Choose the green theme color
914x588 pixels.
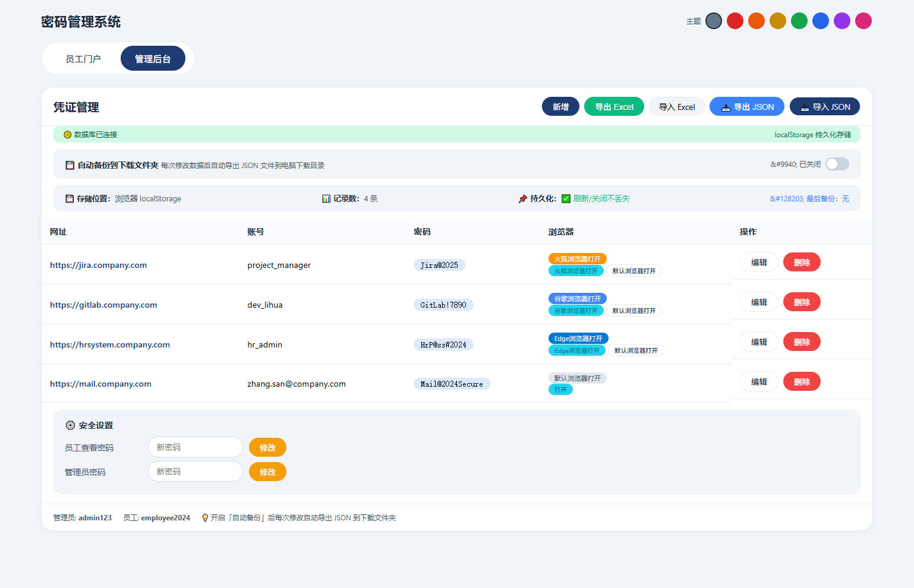[799, 21]
